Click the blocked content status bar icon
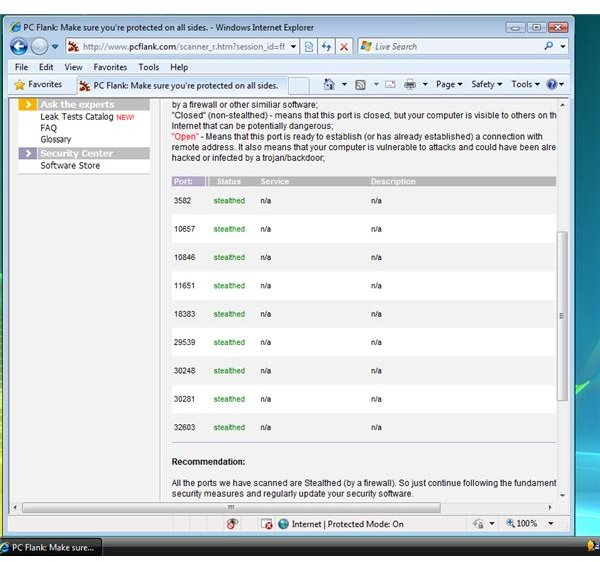 [266, 524]
